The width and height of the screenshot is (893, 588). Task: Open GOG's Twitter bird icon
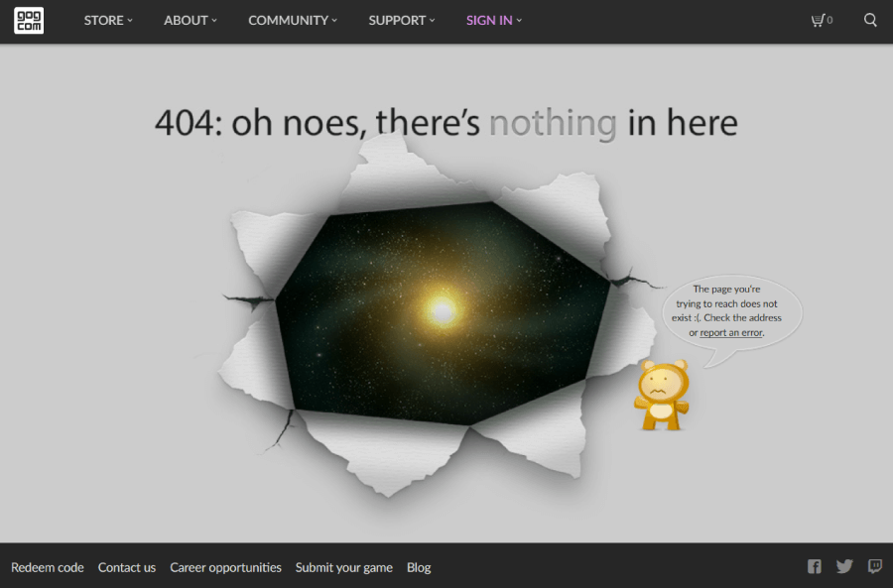pyautogui.click(x=844, y=566)
